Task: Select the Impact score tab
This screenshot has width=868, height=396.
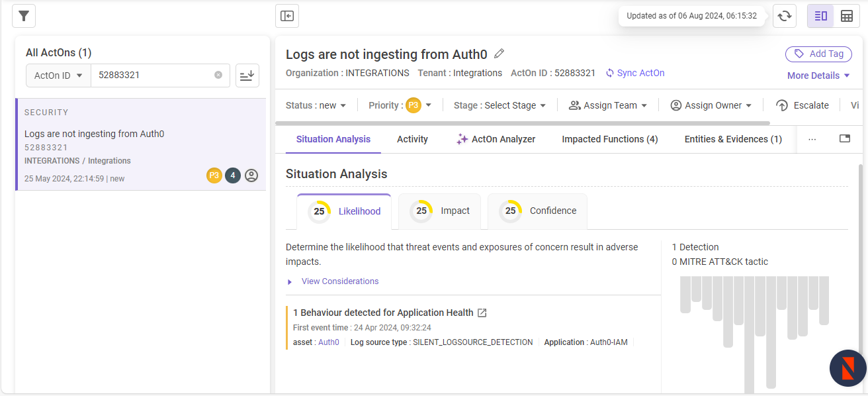Action: pyautogui.click(x=439, y=211)
